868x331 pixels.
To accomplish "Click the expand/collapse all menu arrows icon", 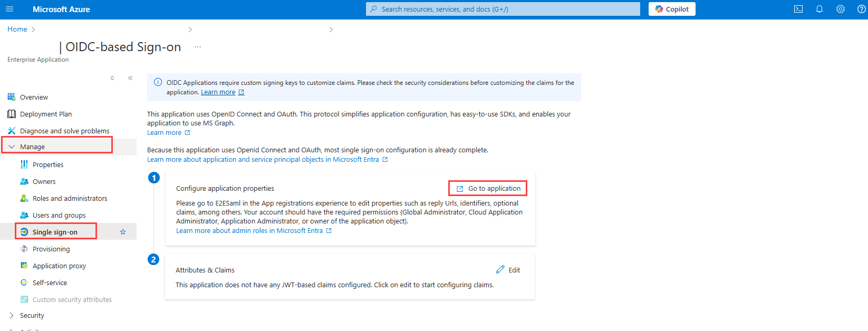I will (112, 78).
